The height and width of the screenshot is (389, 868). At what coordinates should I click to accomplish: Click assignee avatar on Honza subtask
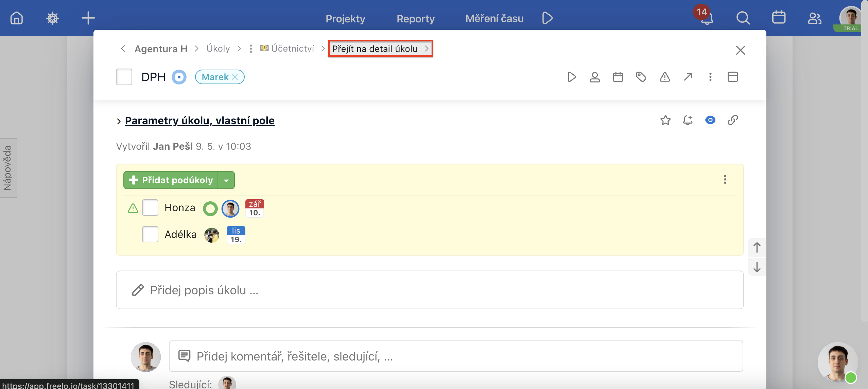coord(230,208)
